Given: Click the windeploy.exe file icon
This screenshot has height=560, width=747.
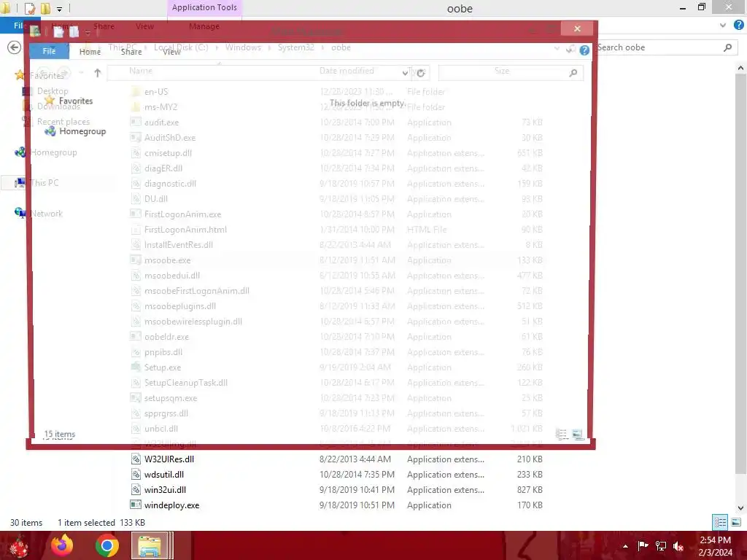Looking at the screenshot, I should [x=136, y=505].
